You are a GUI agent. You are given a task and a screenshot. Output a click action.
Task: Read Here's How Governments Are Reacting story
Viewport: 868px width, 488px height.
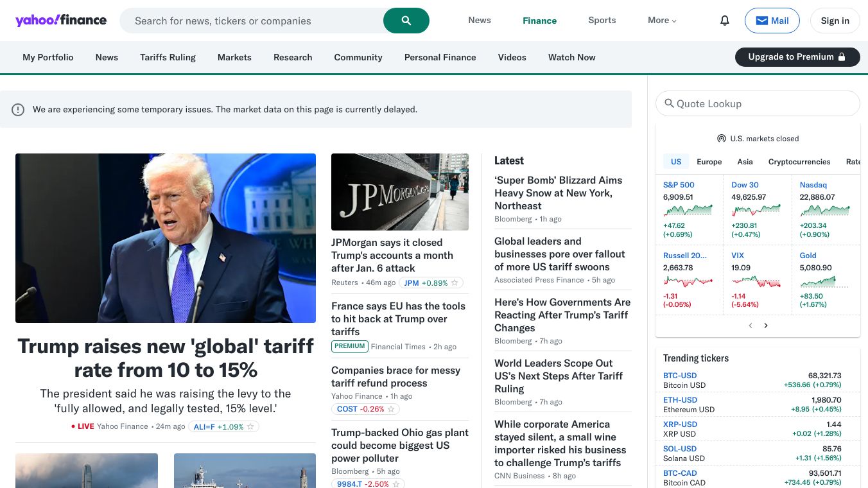pyautogui.click(x=562, y=315)
